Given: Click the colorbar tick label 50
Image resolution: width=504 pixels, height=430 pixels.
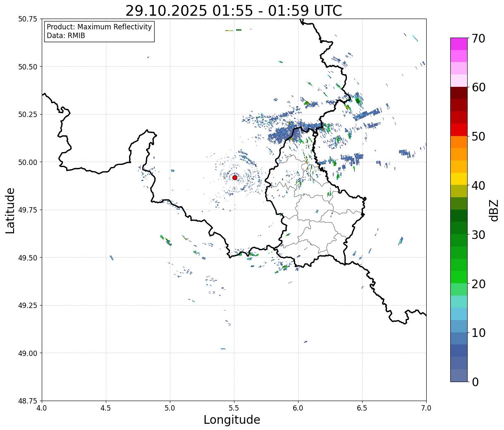Looking at the screenshot, I should [478, 136].
